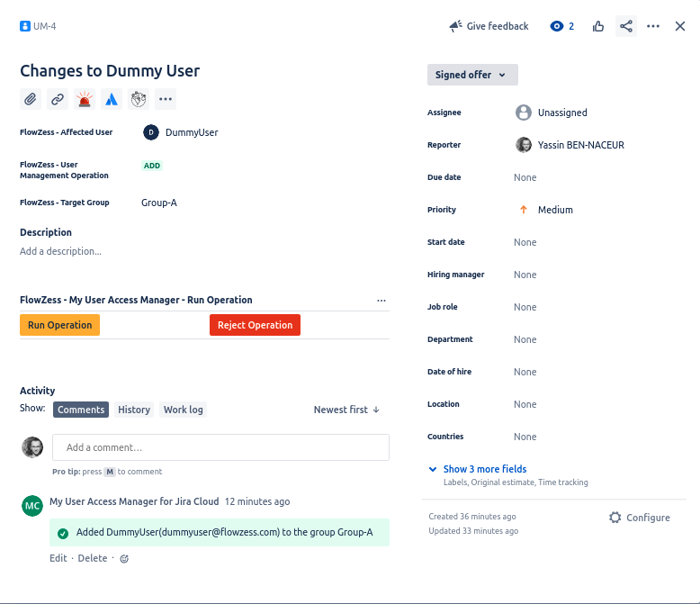Click the reporter avatar photo
The width and height of the screenshot is (700, 604).
coord(524,145)
